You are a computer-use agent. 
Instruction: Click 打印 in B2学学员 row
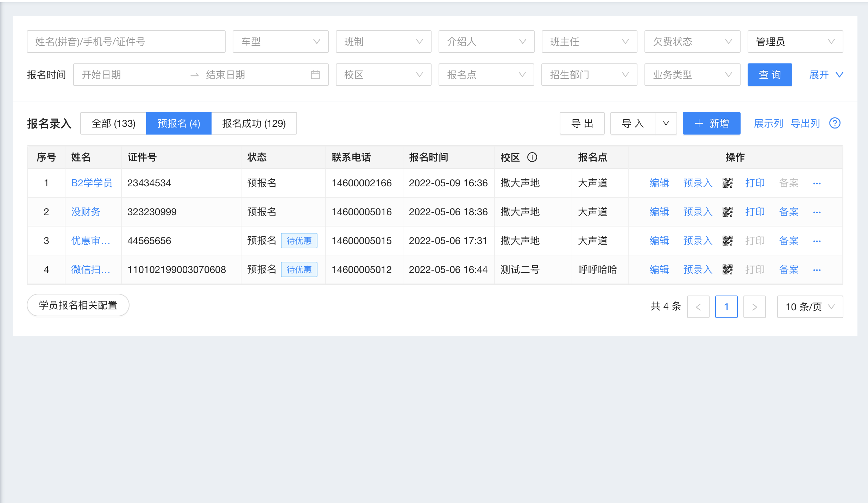pyautogui.click(x=755, y=183)
